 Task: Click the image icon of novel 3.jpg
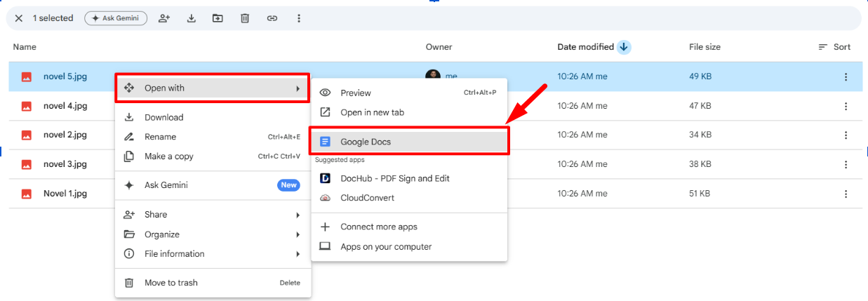(26, 164)
